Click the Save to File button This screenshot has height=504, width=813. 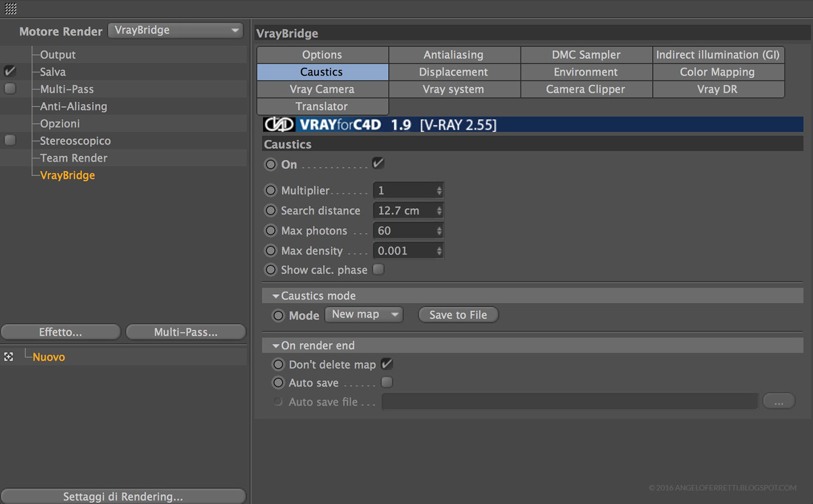(x=458, y=315)
